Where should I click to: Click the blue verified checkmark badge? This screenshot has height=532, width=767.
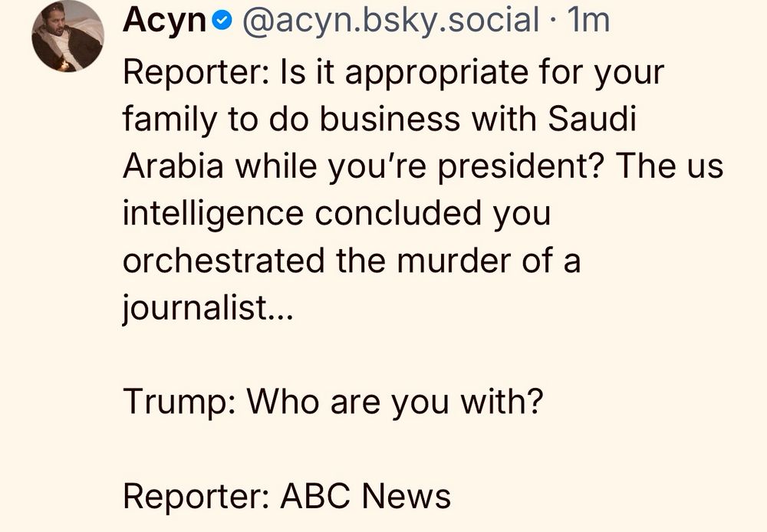point(222,21)
